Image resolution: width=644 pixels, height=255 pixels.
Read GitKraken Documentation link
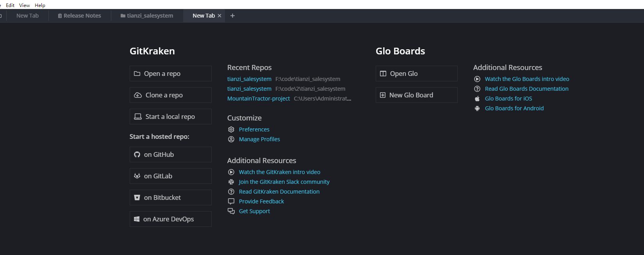pos(279,192)
